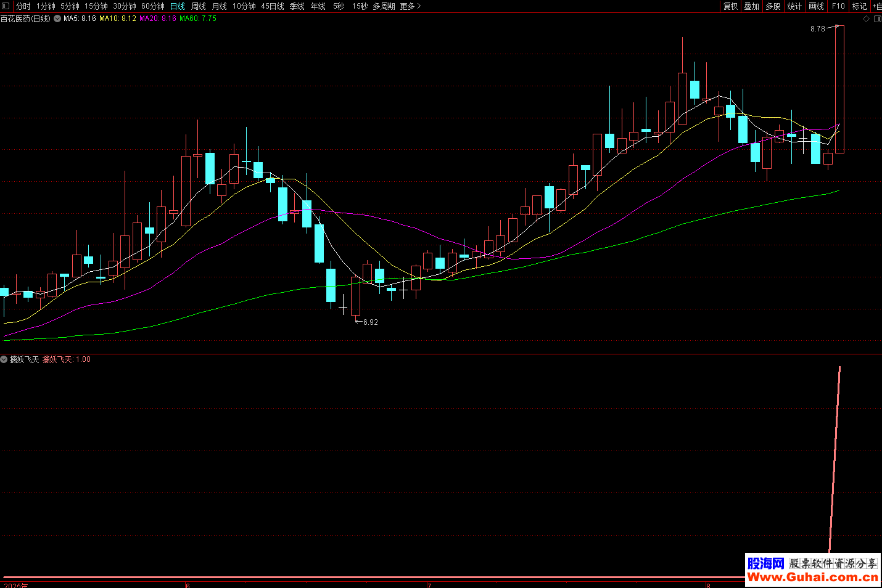Select the 15秒 period tab

pos(360,6)
